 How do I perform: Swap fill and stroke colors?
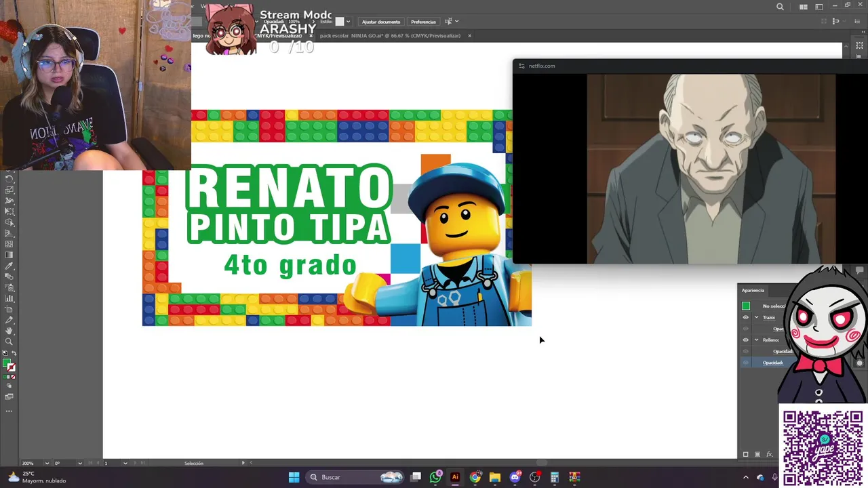[x=14, y=352]
